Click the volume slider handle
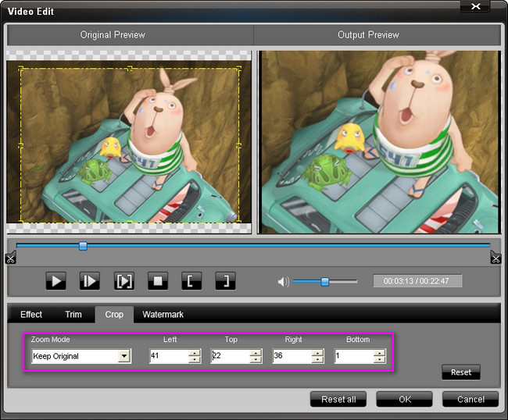This screenshot has width=508, height=420. pos(324,282)
